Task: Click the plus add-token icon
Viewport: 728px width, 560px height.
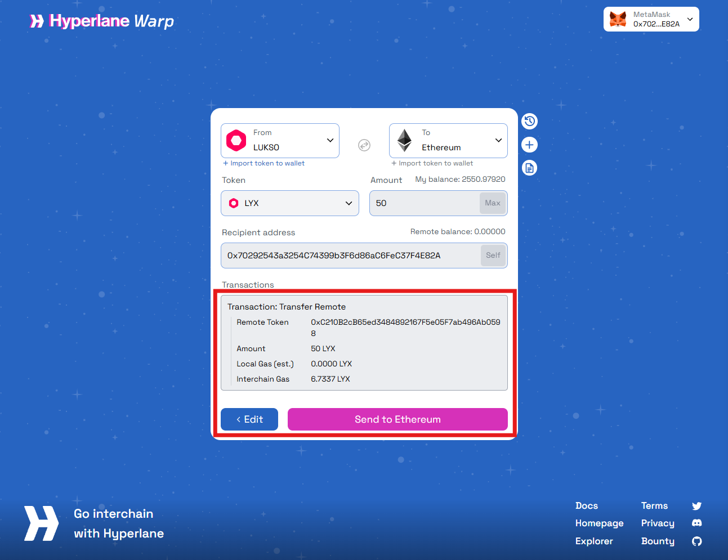Action: click(529, 145)
